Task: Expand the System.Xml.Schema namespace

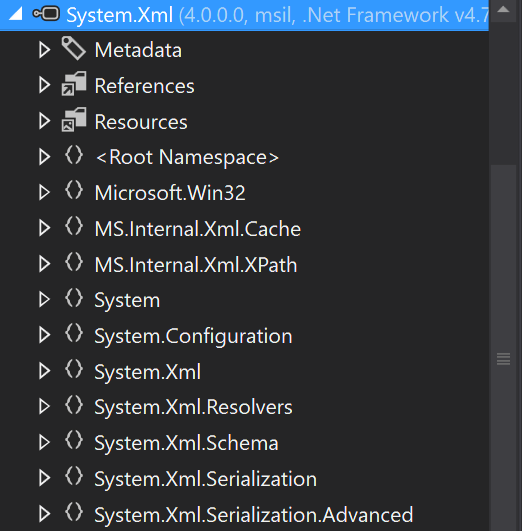Action: point(44,442)
